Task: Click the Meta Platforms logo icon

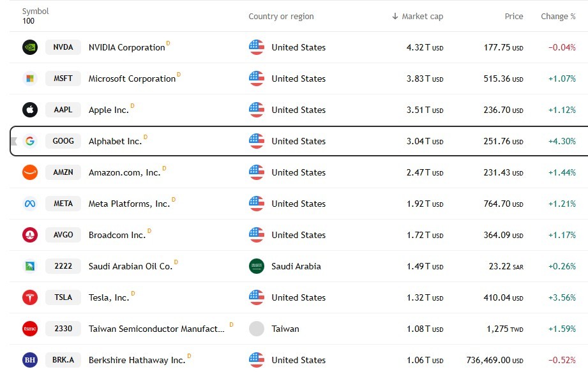Action: pos(30,204)
